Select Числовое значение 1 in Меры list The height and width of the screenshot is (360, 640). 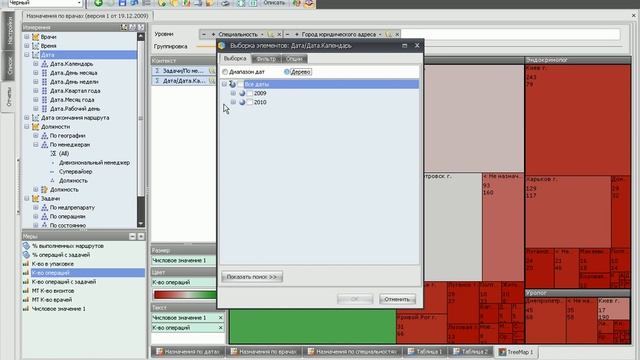(59, 309)
